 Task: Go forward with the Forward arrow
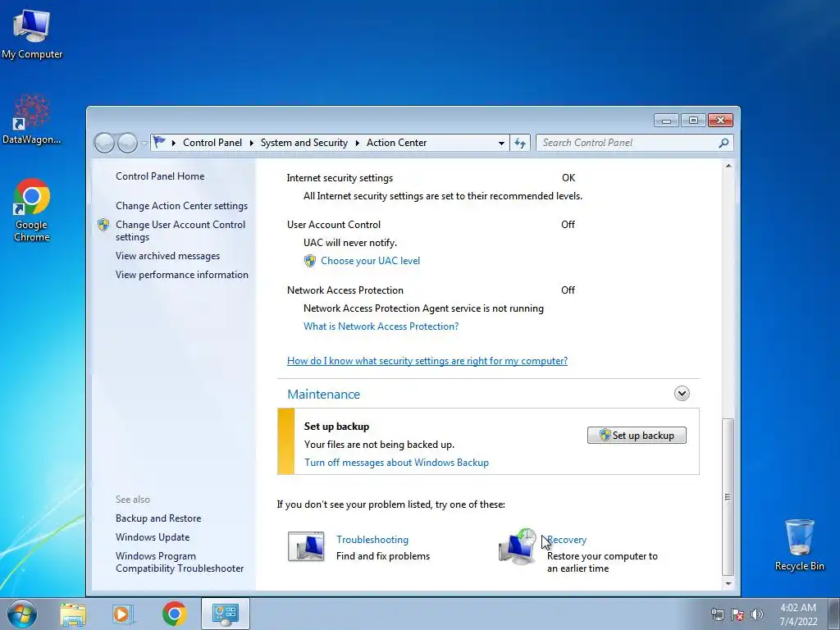tap(127, 143)
